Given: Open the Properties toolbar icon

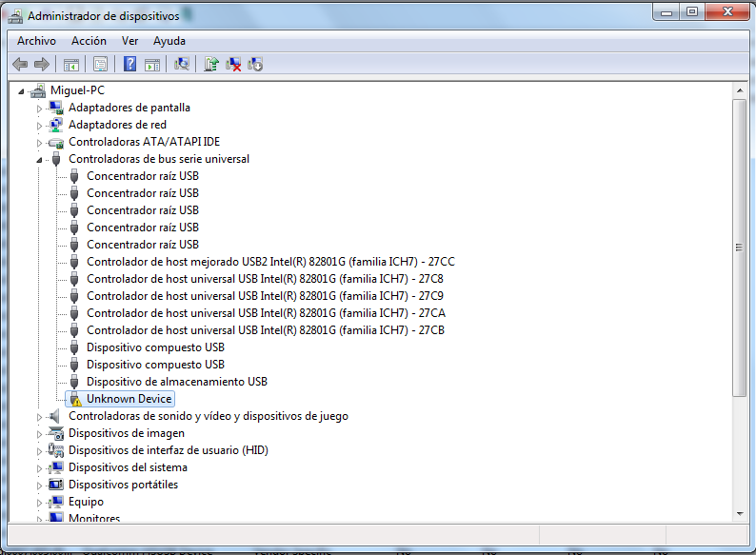Looking at the screenshot, I should pos(100,64).
